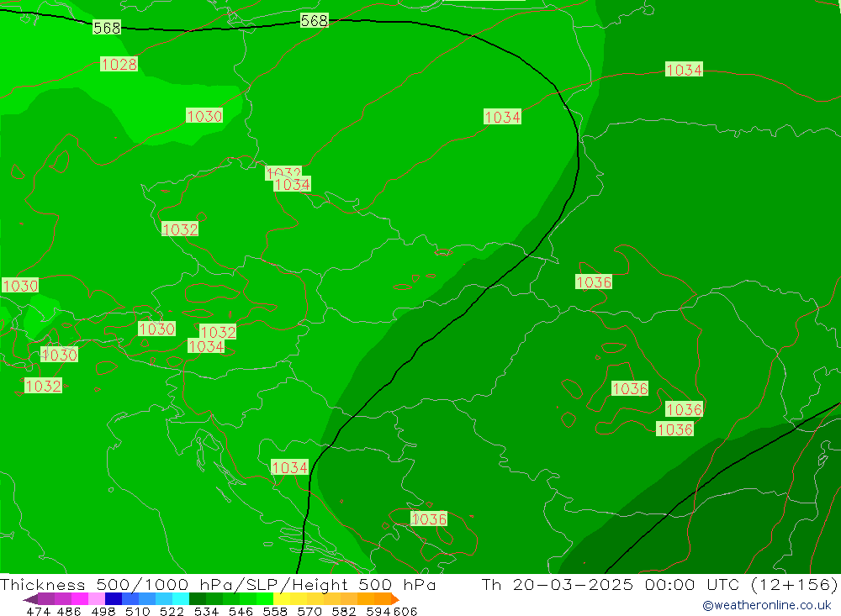Click the legend value 510
The height and width of the screenshot is (616, 841).
tap(137, 611)
